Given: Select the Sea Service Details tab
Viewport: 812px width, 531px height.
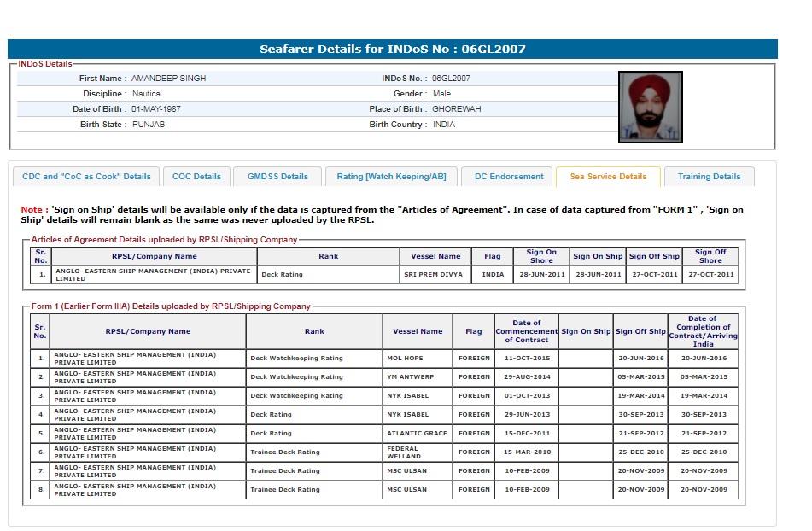Looking at the screenshot, I should click(x=608, y=177).
